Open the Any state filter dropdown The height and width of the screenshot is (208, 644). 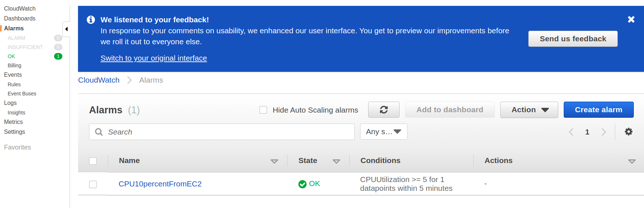coord(383,132)
